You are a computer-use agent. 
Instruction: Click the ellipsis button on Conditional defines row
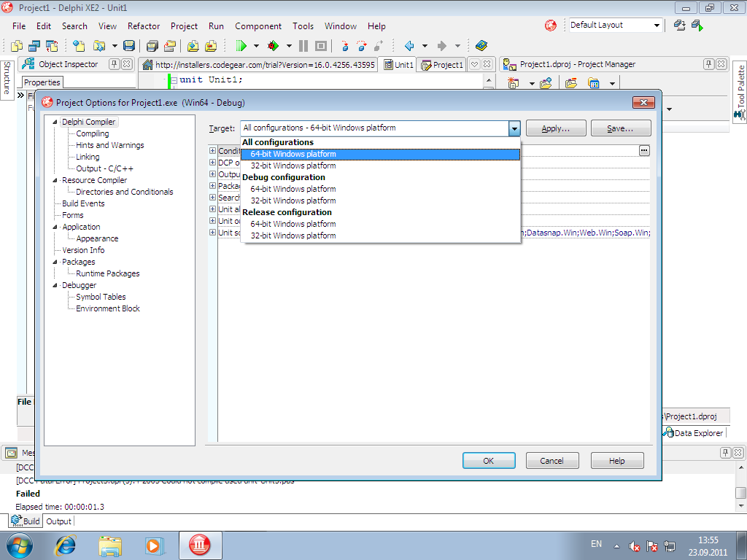644,150
